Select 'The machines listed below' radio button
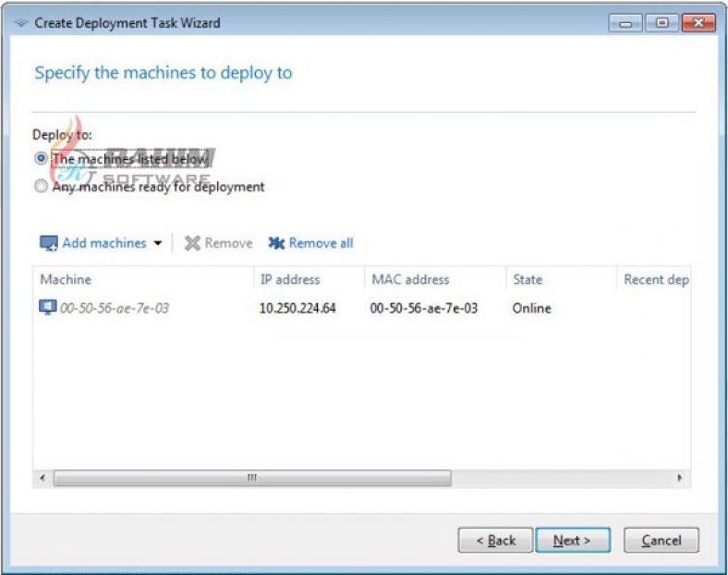Viewport: 728px width, 575px height. 41,158
